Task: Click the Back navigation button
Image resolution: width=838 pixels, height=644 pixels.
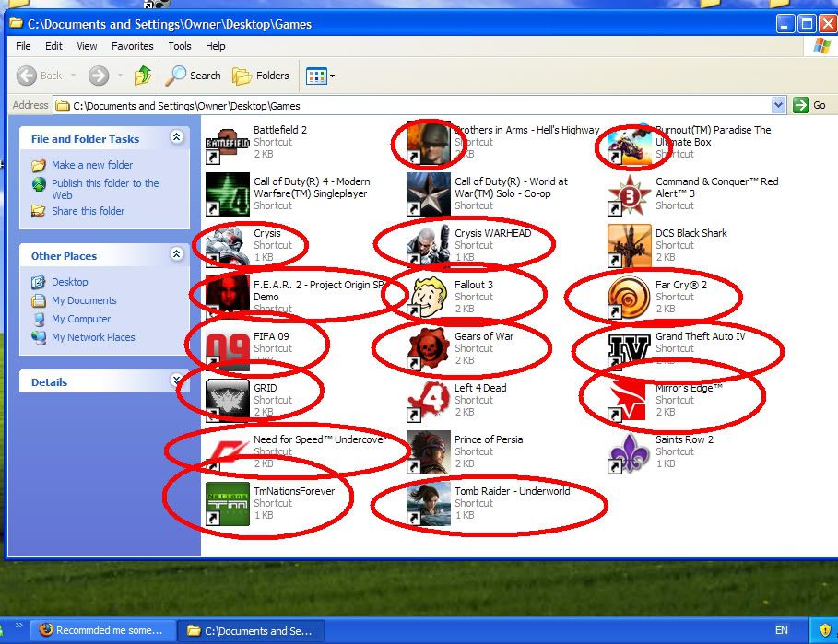Action: [39, 76]
